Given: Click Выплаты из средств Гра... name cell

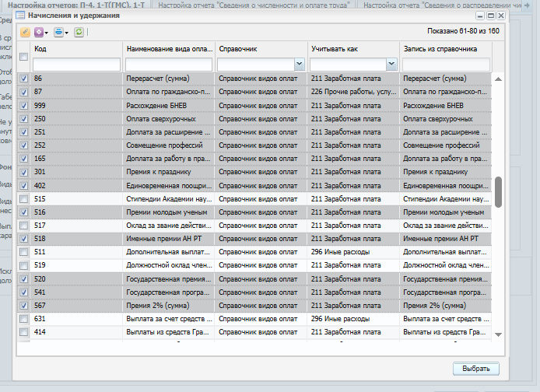Looking at the screenshot, I should [169, 332].
